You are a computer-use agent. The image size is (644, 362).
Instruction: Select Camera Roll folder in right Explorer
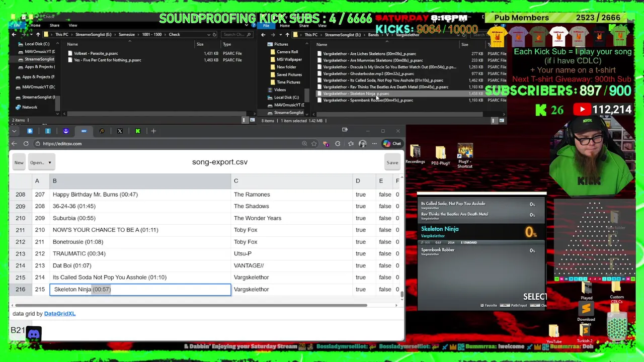coord(287,52)
